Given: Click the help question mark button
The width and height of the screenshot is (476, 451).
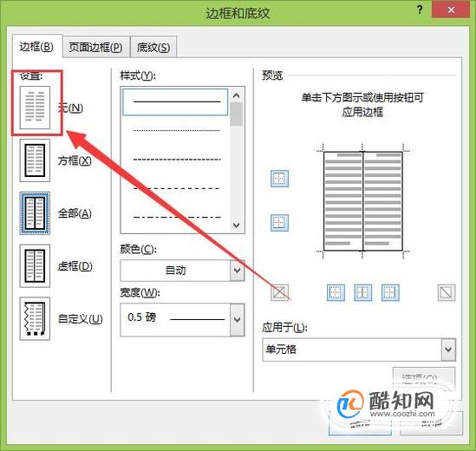Looking at the screenshot, I should (x=420, y=10).
